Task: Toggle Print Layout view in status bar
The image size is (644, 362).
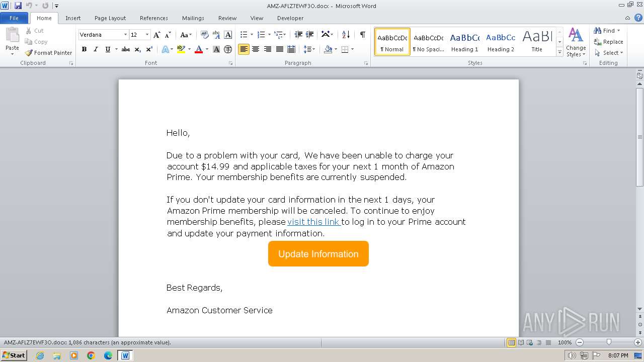Action: tap(511, 342)
